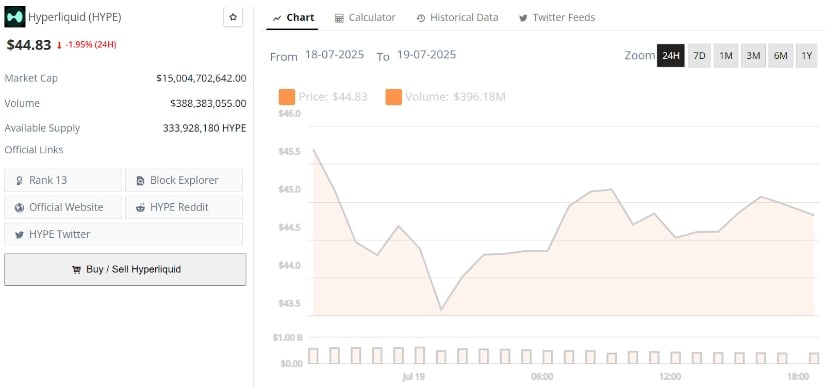Click the Volume value $388,383,055.00

(208, 104)
